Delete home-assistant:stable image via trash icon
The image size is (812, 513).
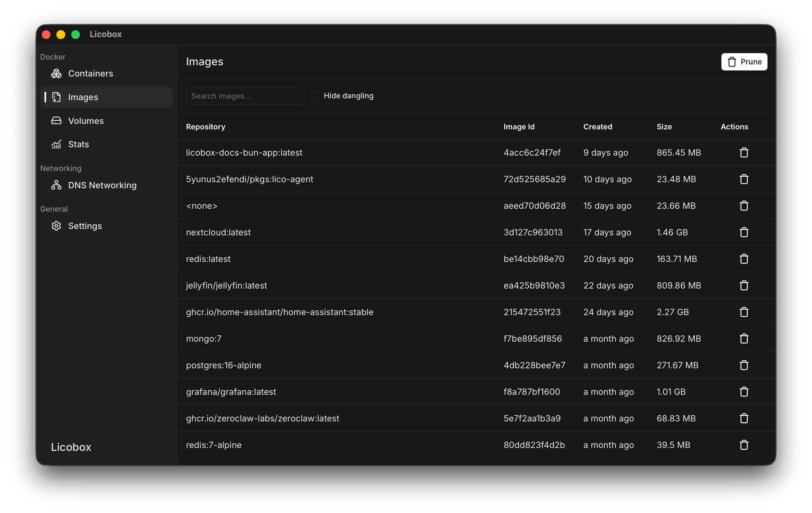coord(744,312)
